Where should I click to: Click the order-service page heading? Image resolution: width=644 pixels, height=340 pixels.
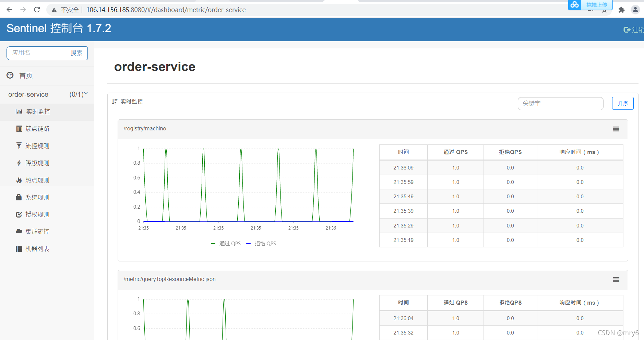pos(155,67)
